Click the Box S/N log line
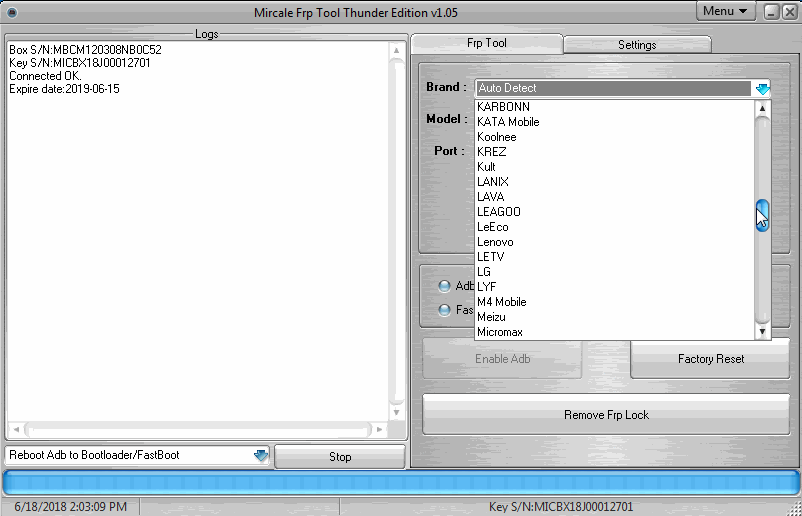Screen dimensions: 802x516 click(x=85, y=50)
